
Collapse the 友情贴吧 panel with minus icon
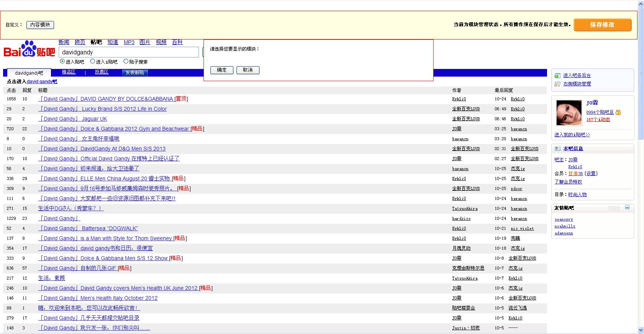627,207
